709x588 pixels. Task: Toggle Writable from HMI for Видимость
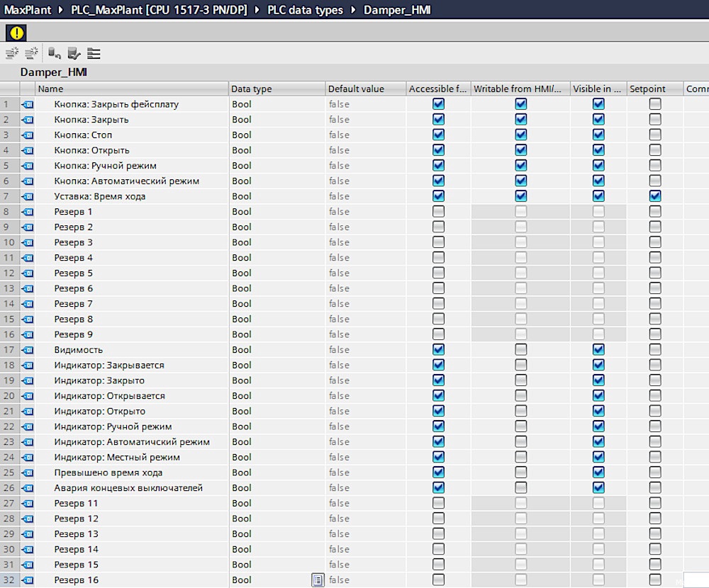tap(521, 350)
